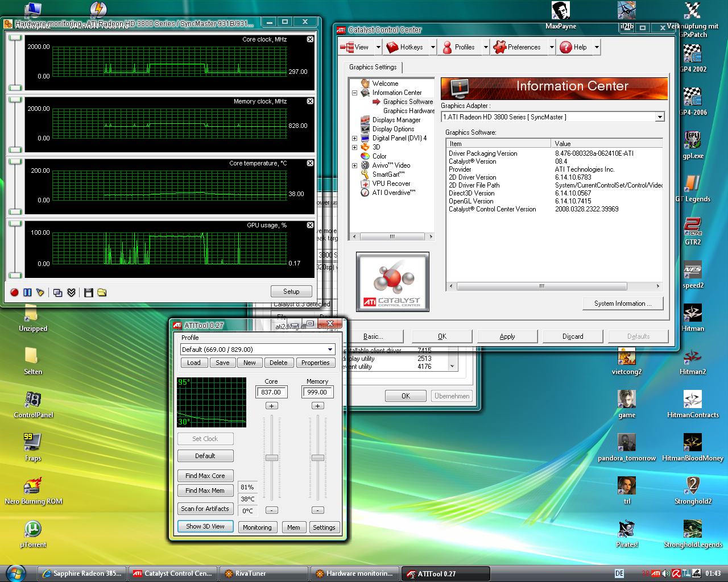Expand the 3D tree node
Screen dimensions: 728x582
(355, 147)
